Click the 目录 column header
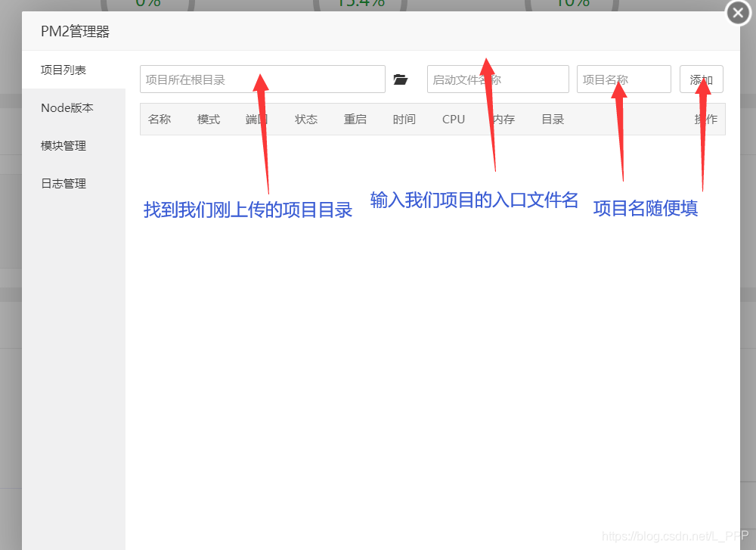 [x=553, y=120]
